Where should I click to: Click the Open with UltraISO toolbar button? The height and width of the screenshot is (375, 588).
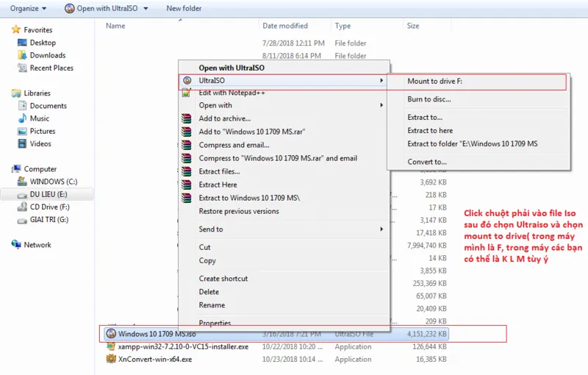tap(101, 8)
